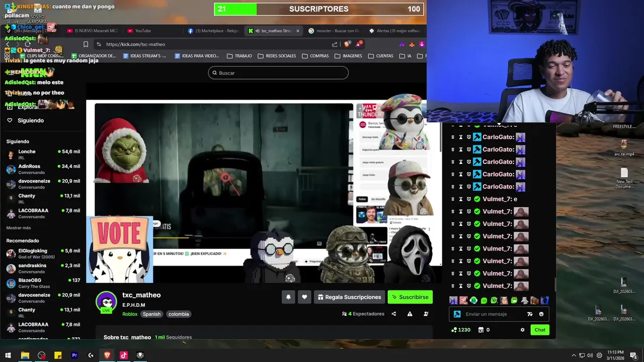Open Premiere Pro from the taskbar

coord(74,355)
